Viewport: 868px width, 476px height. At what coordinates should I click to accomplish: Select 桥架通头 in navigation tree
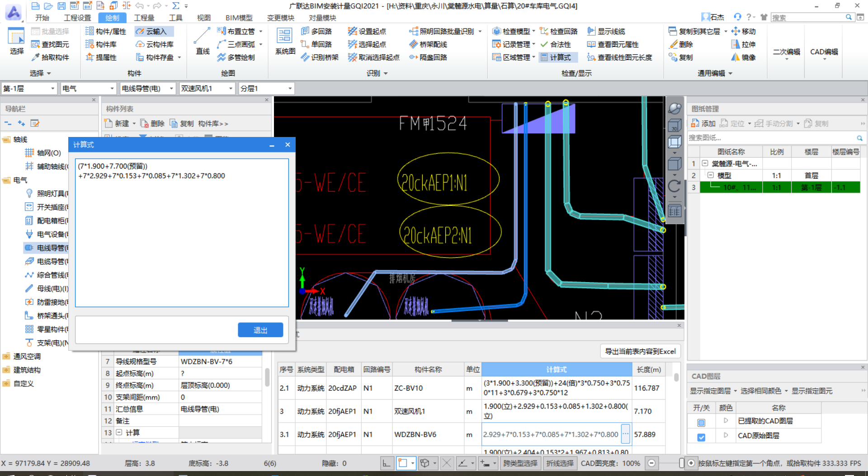tap(47, 316)
